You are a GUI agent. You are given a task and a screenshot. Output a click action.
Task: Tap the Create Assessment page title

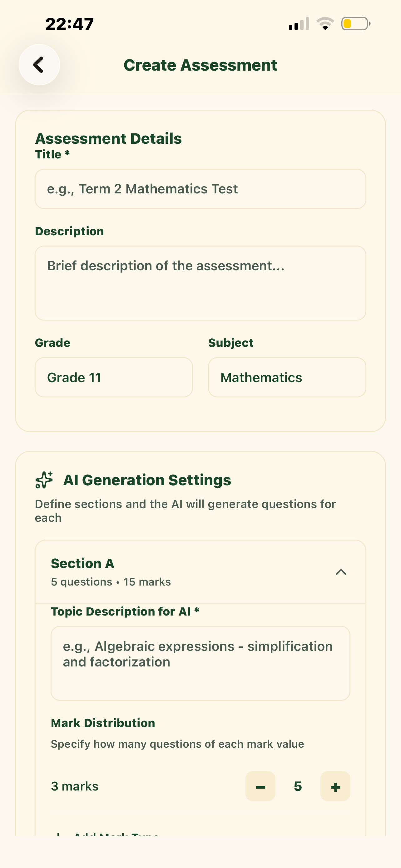pos(200,65)
